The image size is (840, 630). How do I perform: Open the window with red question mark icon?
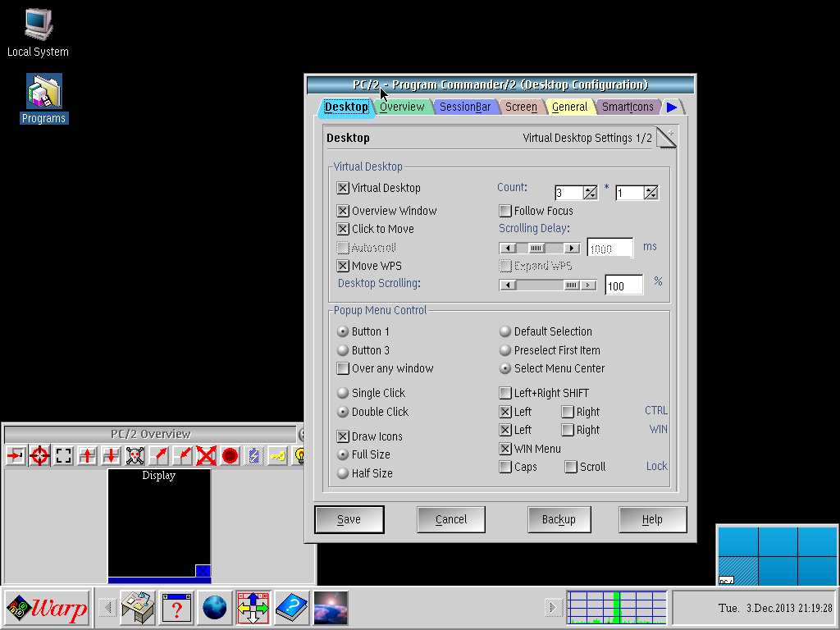pyautogui.click(x=177, y=608)
